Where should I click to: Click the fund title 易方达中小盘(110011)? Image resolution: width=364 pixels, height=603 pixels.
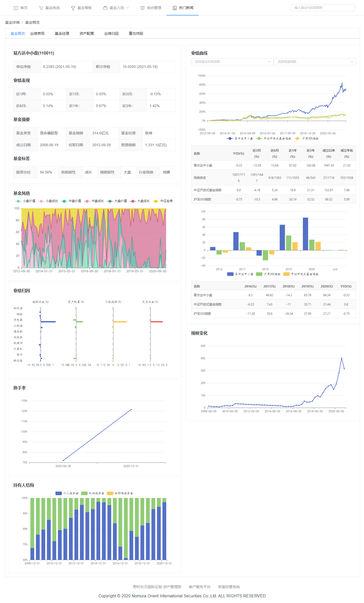(34, 53)
